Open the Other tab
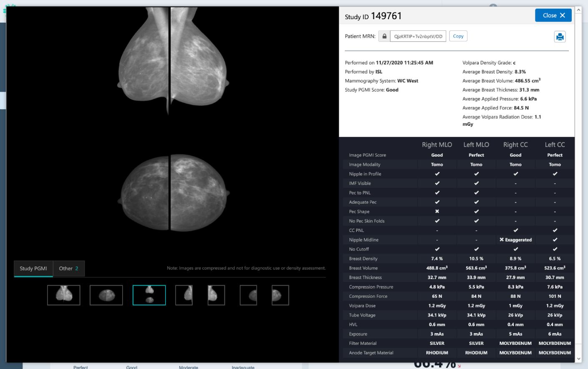 click(68, 269)
